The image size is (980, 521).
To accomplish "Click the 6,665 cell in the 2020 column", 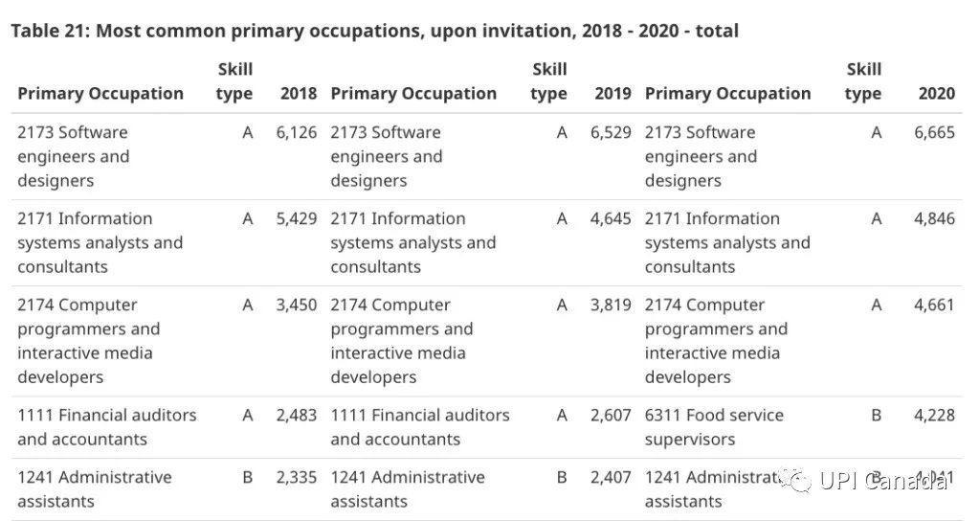I will point(934,132).
